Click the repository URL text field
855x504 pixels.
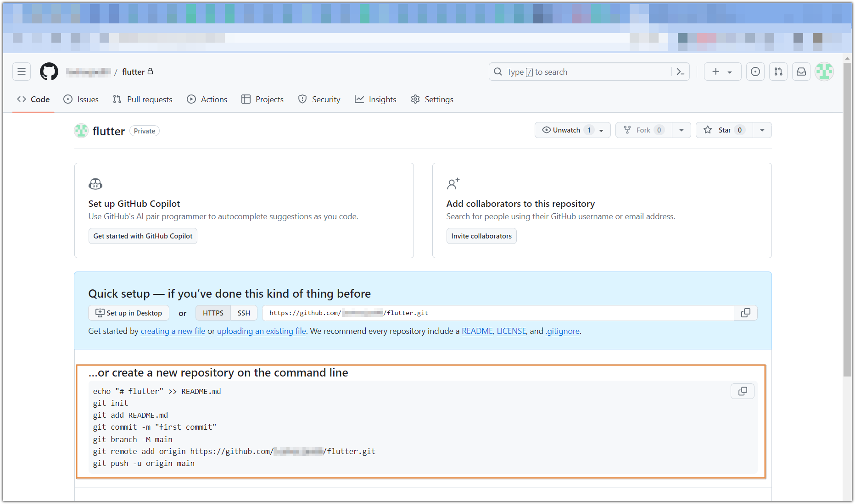[498, 313]
